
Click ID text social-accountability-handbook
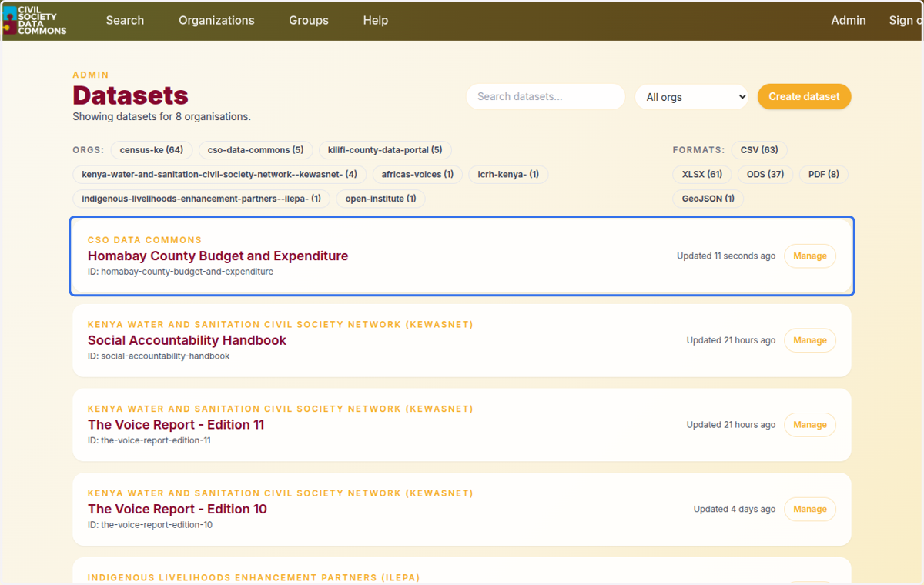pos(159,356)
